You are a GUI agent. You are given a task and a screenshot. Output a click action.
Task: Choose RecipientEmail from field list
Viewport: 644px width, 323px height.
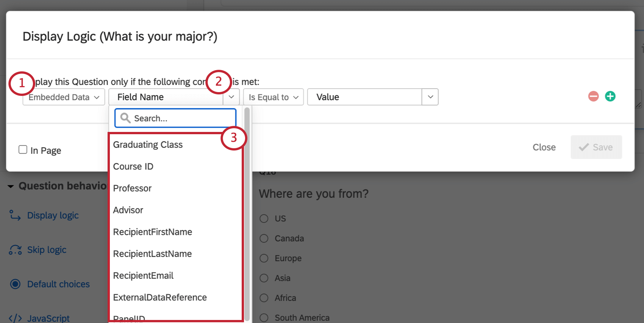click(x=143, y=276)
